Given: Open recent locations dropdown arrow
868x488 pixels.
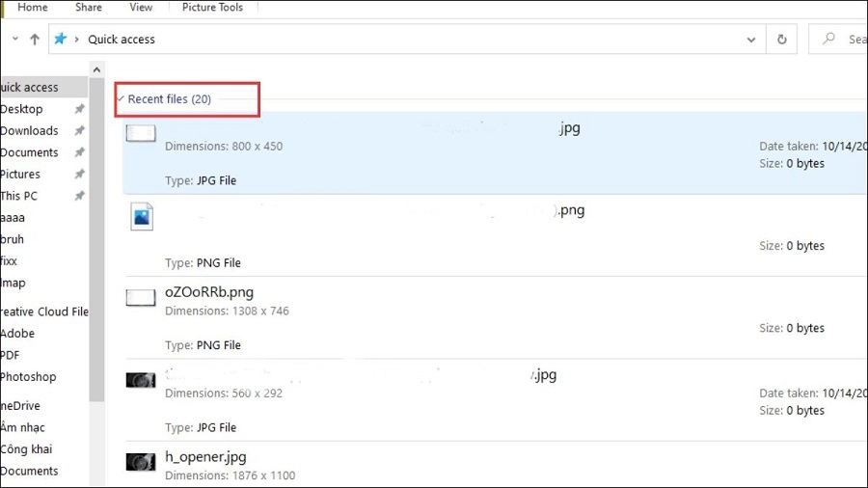Looking at the screenshot, I should (14, 39).
